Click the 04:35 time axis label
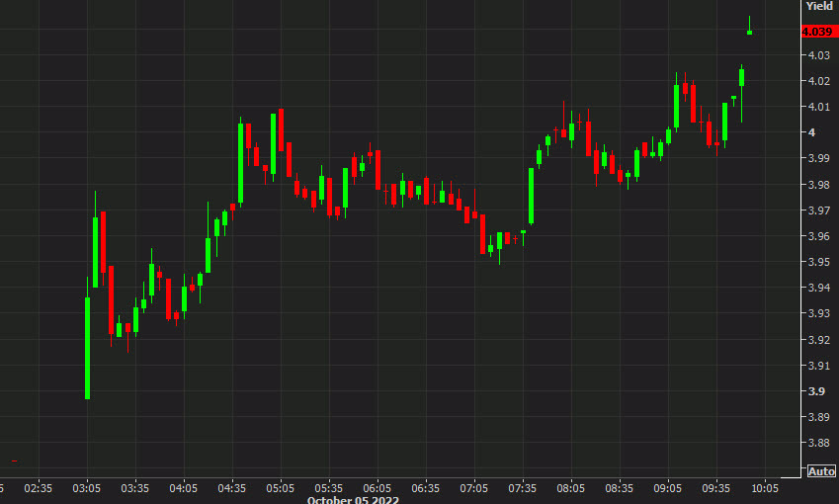This screenshot has height=504, width=839. pos(231,488)
